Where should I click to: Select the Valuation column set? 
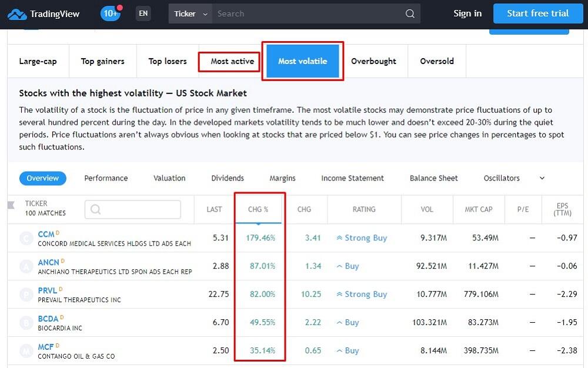(x=169, y=178)
